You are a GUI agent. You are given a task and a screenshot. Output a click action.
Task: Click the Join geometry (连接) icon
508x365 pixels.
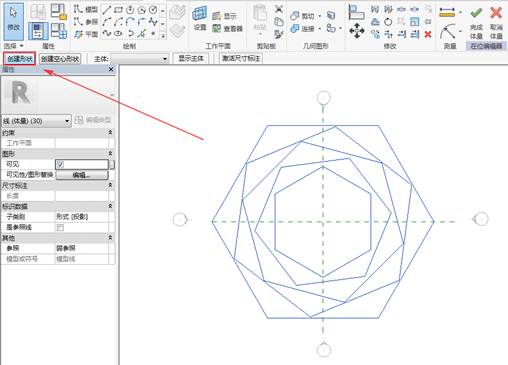click(295, 29)
